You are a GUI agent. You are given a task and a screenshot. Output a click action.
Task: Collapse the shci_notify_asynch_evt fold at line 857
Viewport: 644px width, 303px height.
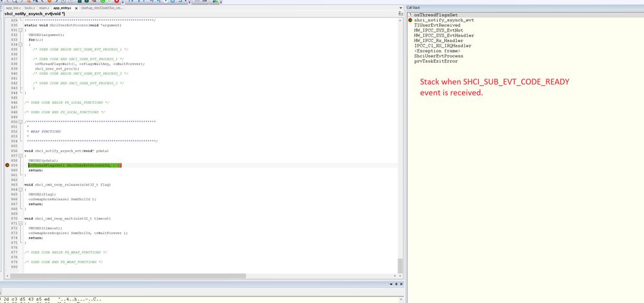[20, 155]
